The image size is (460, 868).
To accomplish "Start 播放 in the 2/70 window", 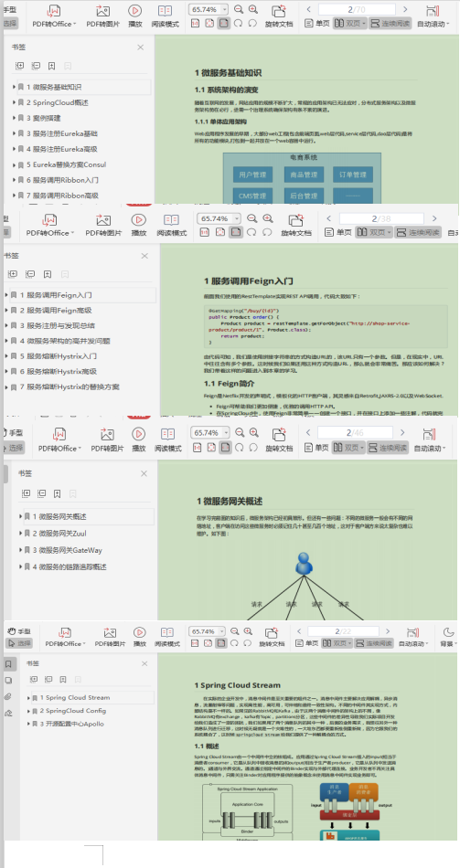I will click(x=134, y=16).
